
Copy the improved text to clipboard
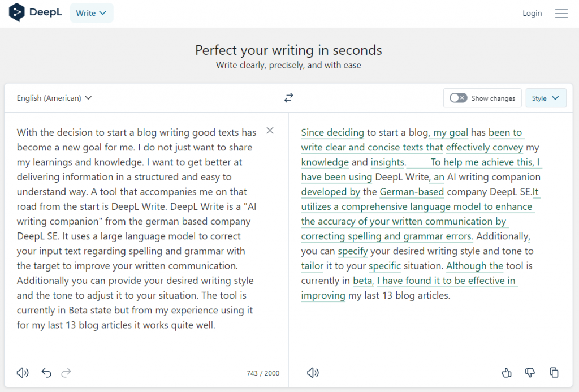tap(554, 373)
